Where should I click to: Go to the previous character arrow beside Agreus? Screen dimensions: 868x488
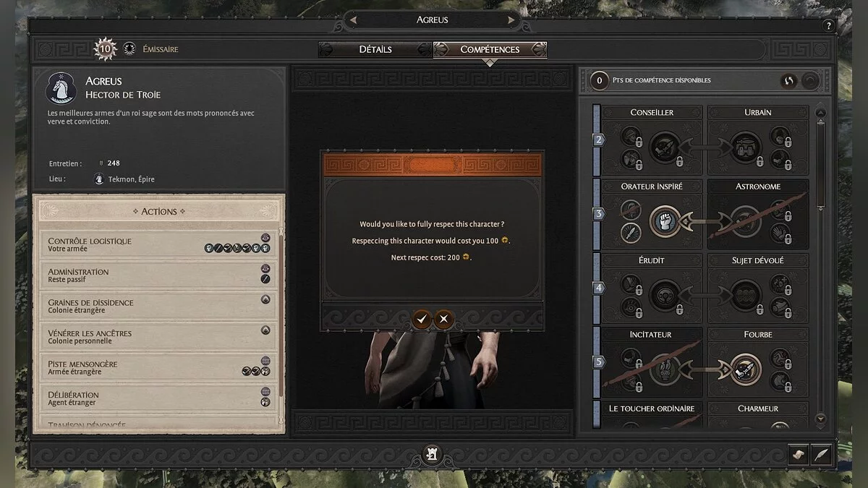[x=354, y=20]
